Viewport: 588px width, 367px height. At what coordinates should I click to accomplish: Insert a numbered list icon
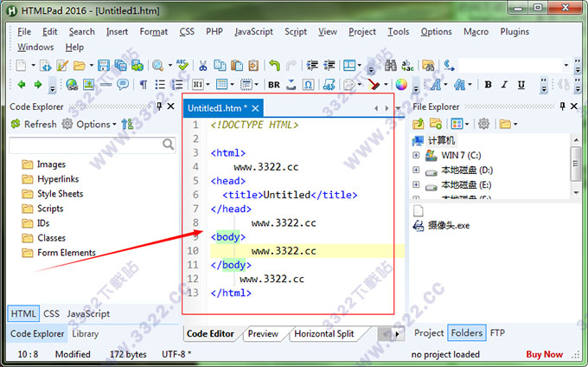pyautogui.click(x=177, y=85)
